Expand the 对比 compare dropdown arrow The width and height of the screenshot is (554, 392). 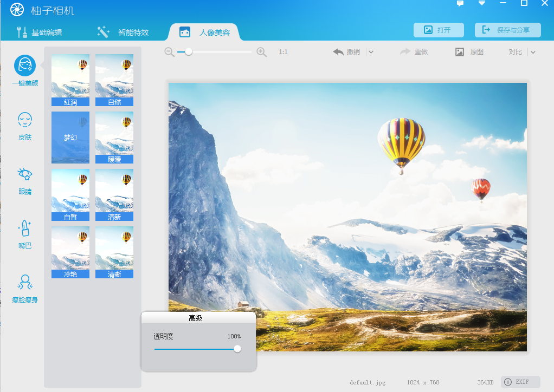[x=533, y=52]
